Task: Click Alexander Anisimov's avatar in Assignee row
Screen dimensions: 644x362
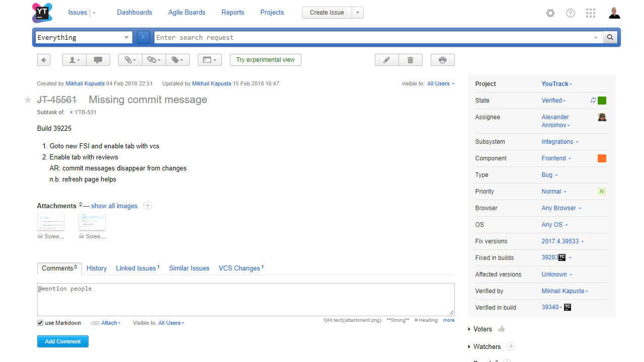Action: click(602, 117)
